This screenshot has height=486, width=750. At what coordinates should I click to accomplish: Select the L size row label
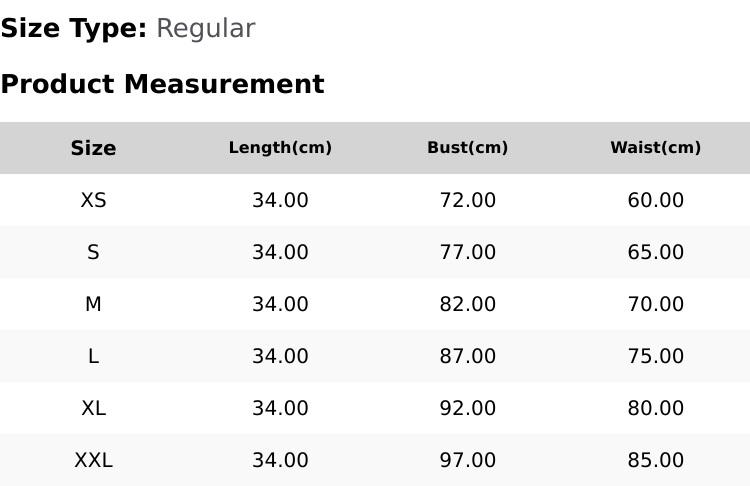(x=93, y=356)
